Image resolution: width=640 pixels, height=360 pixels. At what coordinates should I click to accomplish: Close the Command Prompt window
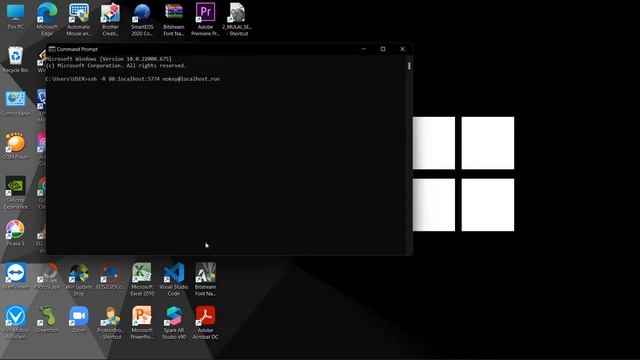pyautogui.click(x=402, y=49)
